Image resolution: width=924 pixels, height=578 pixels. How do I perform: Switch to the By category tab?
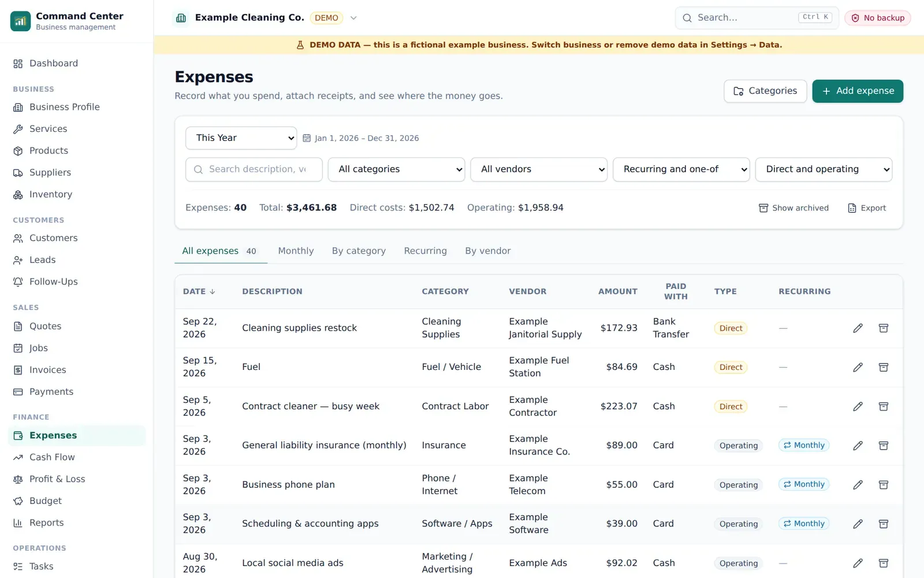[x=359, y=251]
